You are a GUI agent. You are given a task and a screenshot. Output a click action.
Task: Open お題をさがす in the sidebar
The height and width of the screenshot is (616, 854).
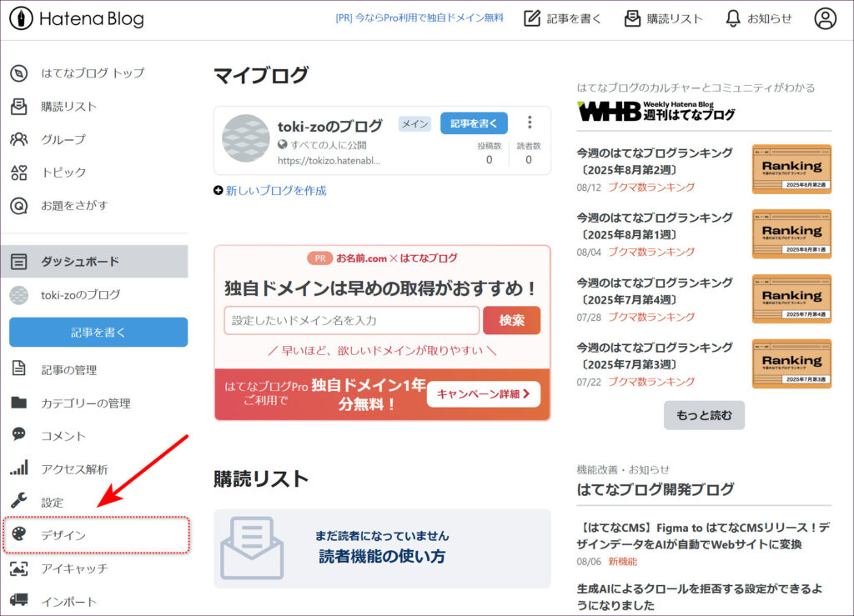pyautogui.click(x=74, y=205)
